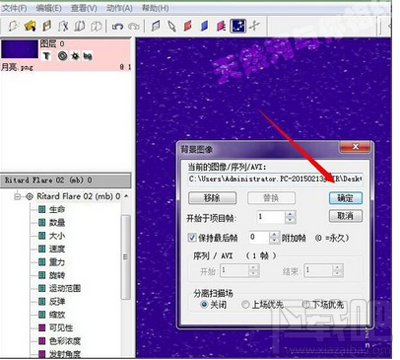The width and height of the screenshot is (400, 360).
Task: Select the pointer selection tool icon
Action: (x=172, y=26)
